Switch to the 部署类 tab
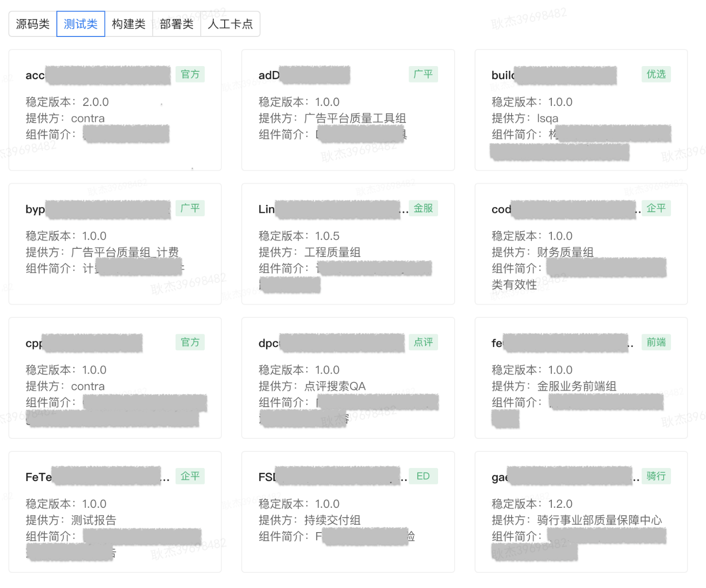This screenshot has height=588, width=706. (x=176, y=23)
